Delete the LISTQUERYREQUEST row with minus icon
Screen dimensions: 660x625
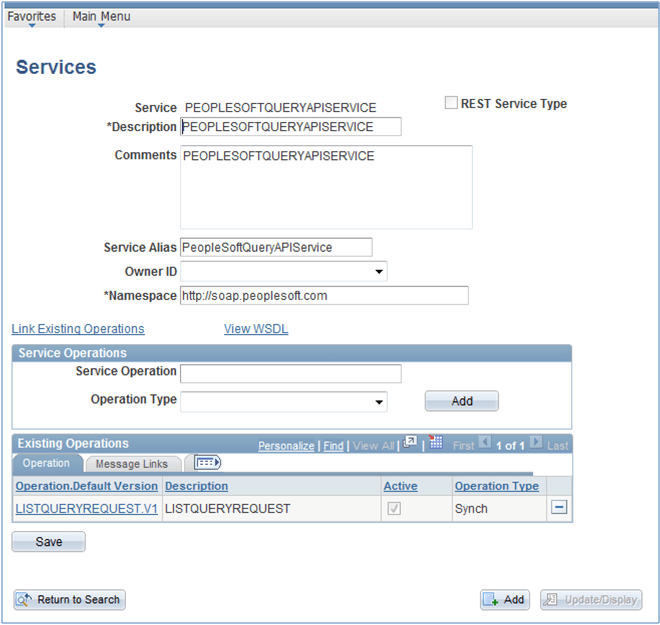coord(559,507)
